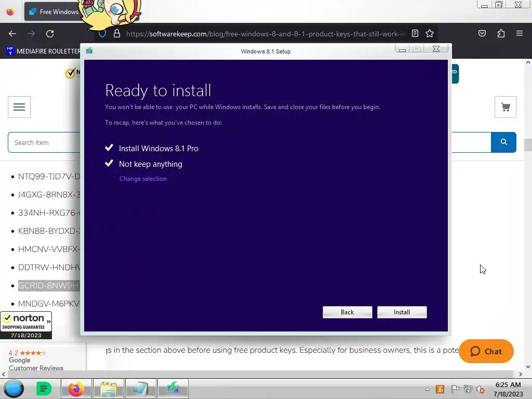The width and height of the screenshot is (532, 399).
Task: Click the Back button in Windows Setup
Action: [347, 312]
